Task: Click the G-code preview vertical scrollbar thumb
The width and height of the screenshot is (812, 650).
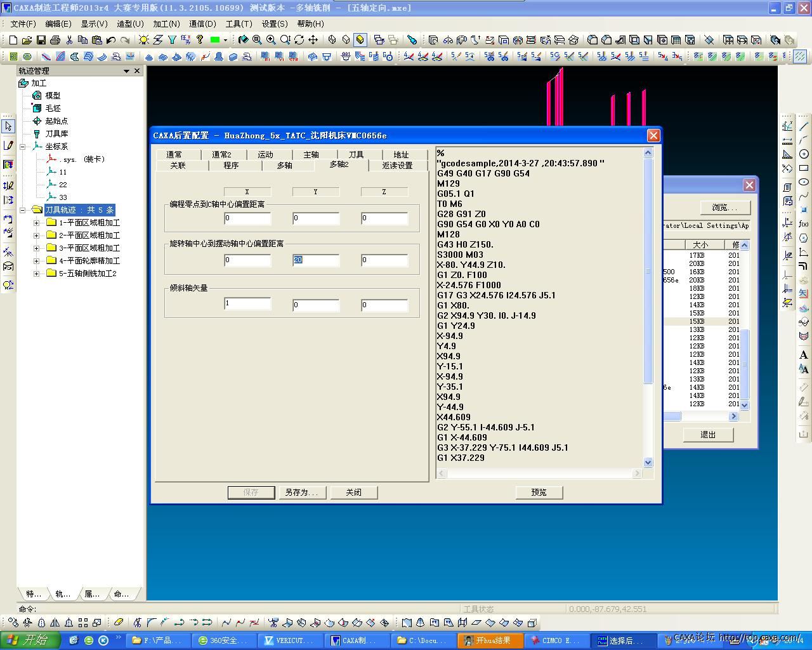Action: (648, 271)
